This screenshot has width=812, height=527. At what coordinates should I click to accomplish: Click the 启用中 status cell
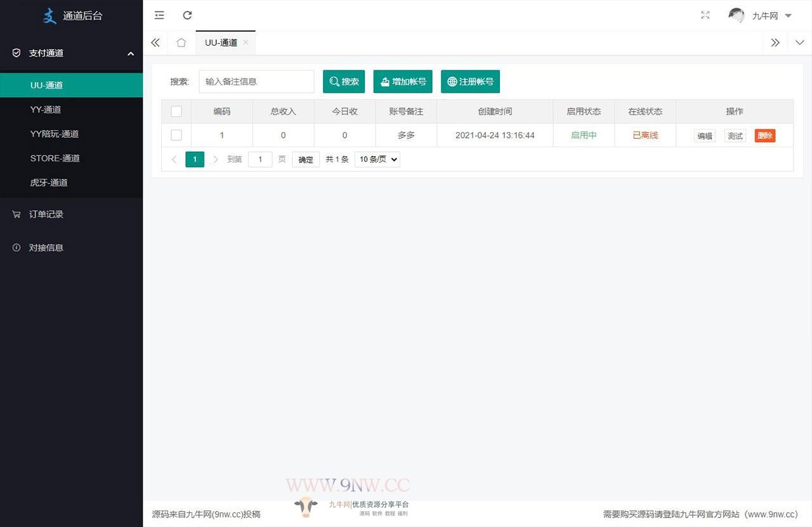pyautogui.click(x=584, y=135)
